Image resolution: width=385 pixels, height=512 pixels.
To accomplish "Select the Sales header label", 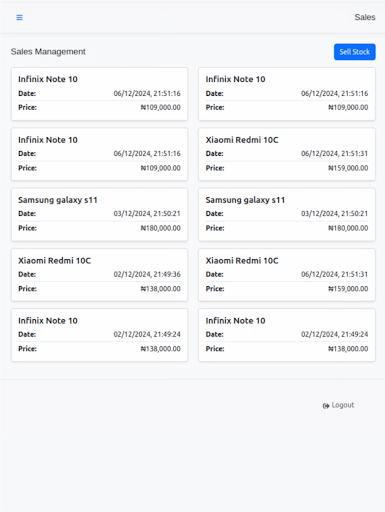I will (x=365, y=17).
